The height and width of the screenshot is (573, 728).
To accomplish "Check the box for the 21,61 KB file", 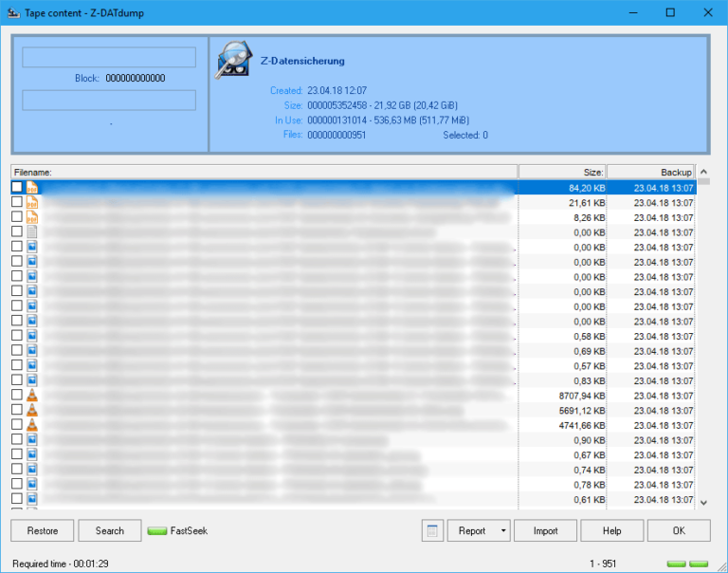I will coord(17,202).
